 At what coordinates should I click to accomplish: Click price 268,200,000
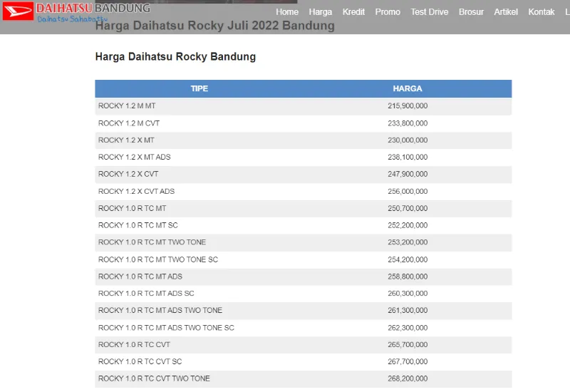point(408,378)
